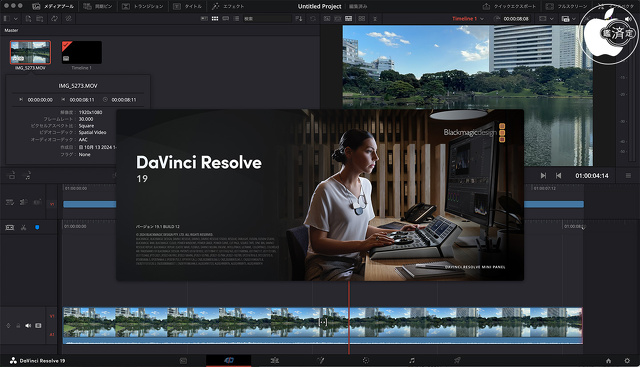Open the media pool sort menu
The height and width of the screenshot is (367, 640).
[299, 19]
